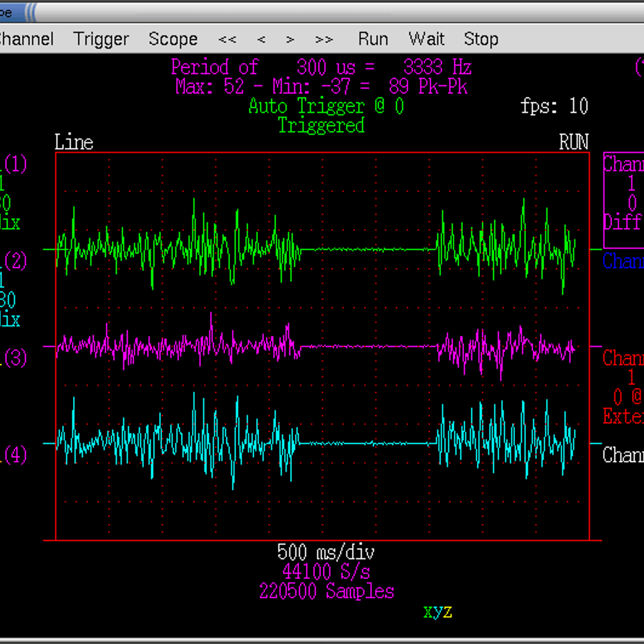644x644 pixels.
Task: Click the white Channel label on right
Action: 623,455
